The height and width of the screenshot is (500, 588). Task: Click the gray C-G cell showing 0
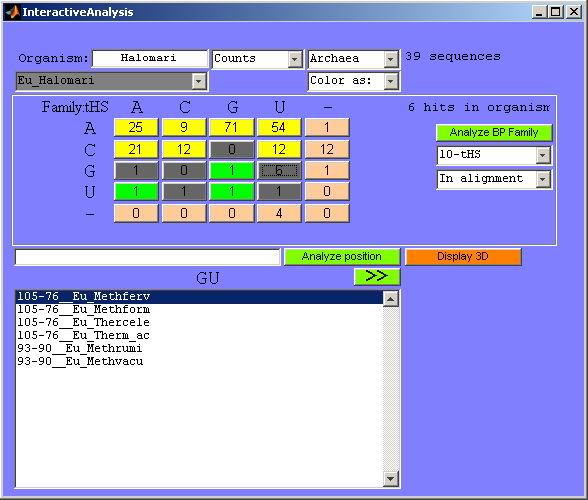(x=231, y=149)
